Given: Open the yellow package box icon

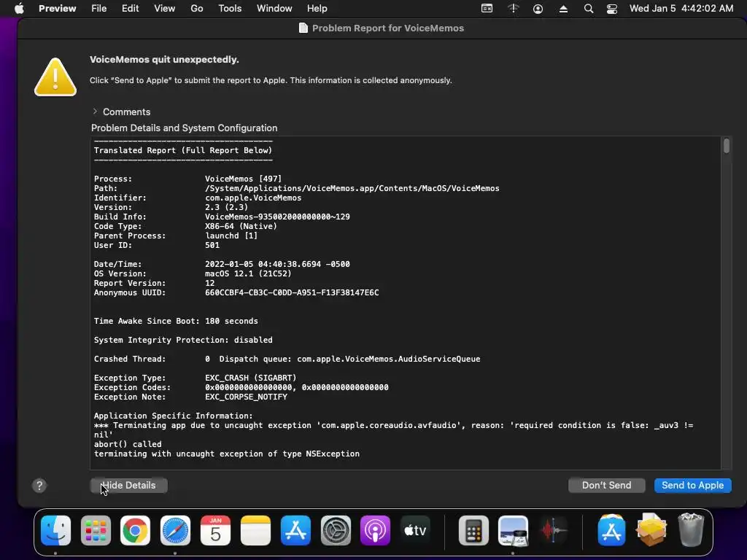Looking at the screenshot, I should tap(651, 530).
